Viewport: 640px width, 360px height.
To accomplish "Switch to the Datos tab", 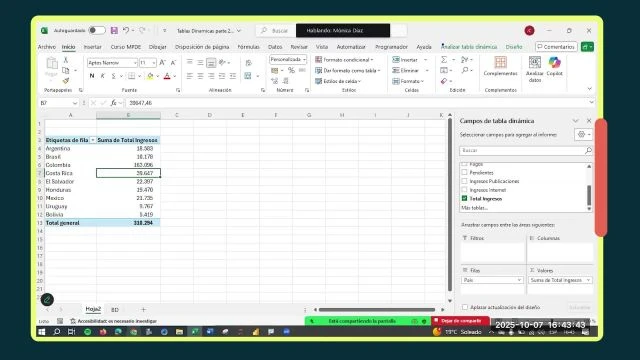I will pyautogui.click(x=275, y=47).
